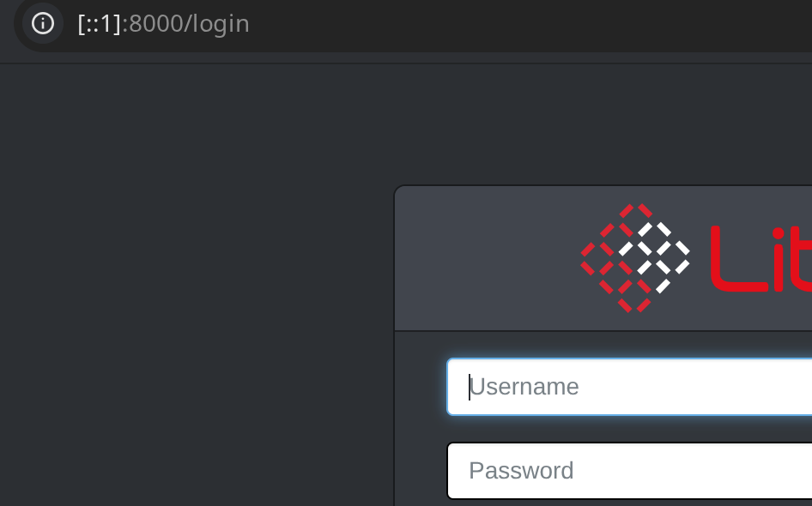Click the browser toolbar strip left of the info icon
This screenshot has height=506, width=812.
(6, 26)
